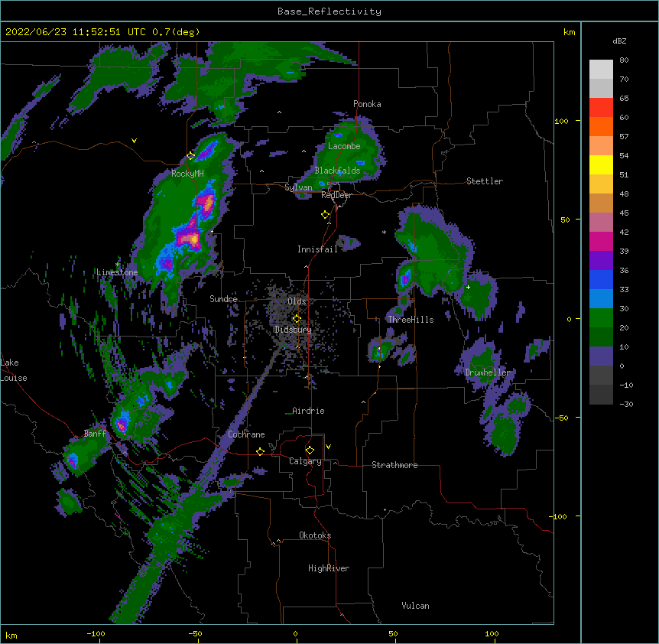The width and height of the screenshot is (659, 644).
Task: Click the Didsbury town label
Action: (293, 330)
